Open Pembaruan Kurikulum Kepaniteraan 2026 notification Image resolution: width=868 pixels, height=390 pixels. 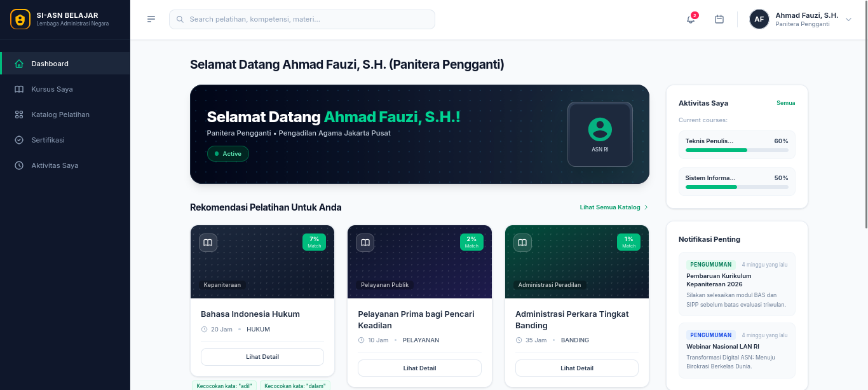(737, 284)
